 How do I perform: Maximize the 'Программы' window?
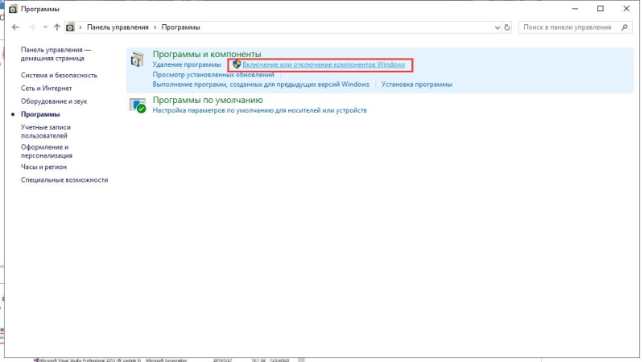601,9
